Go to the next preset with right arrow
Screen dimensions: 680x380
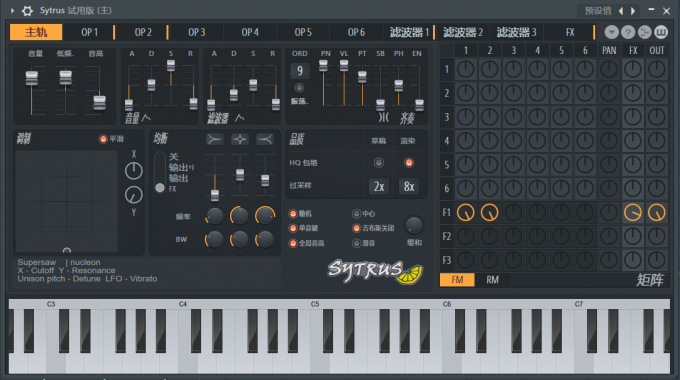pyautogui.click(x=633, y=11)
